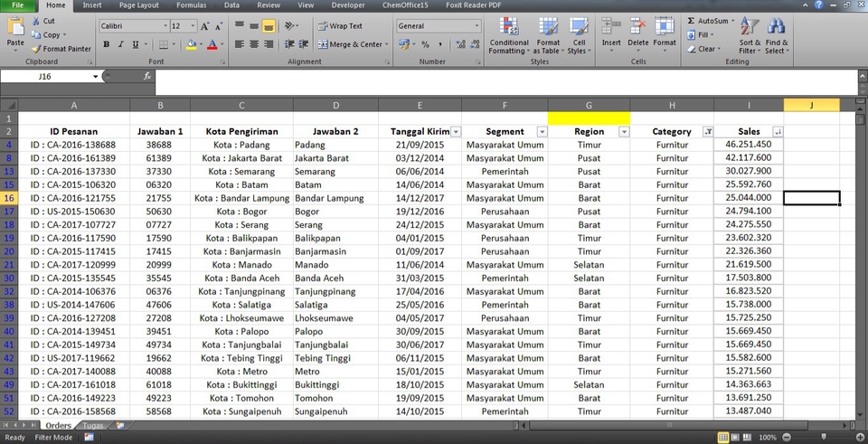Apply middle align to cell

pos(254,26)
